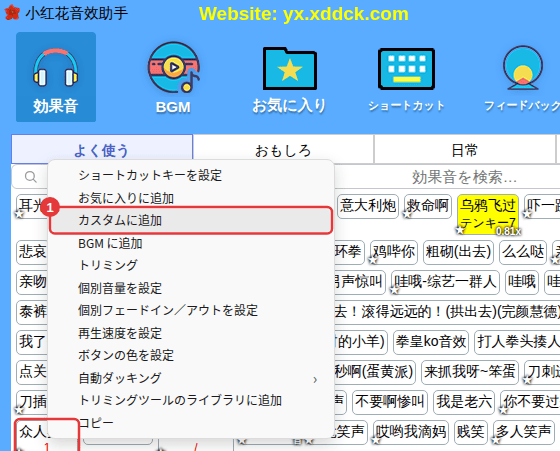Image resolution: width=560 pixels, height=451 pixels.
Task: Open the お気に入り star folder
Action: pyautogui.click(x=289, y=79)
